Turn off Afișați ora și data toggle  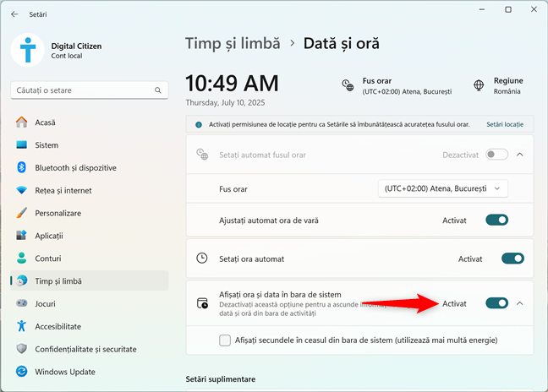[496, 303]
